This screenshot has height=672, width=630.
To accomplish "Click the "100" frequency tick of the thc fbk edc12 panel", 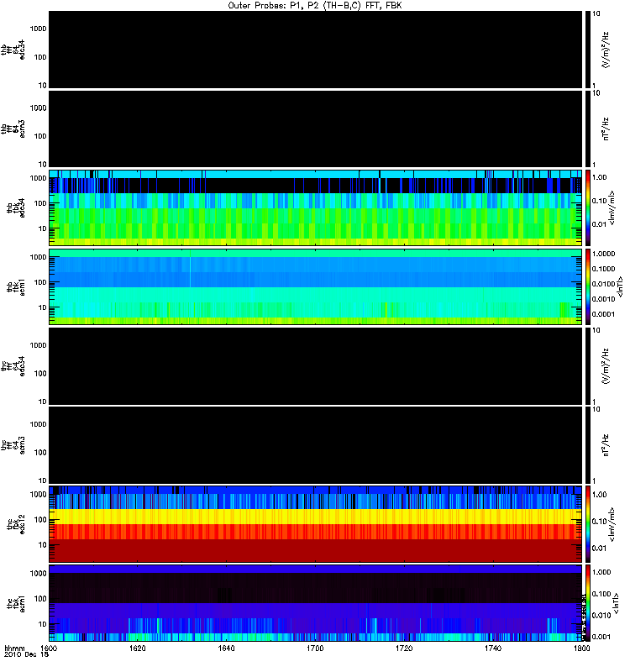I will click(x=40, y=520).
